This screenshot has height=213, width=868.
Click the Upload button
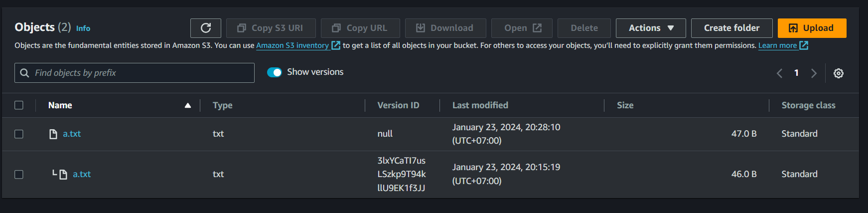tap(812, 28)
